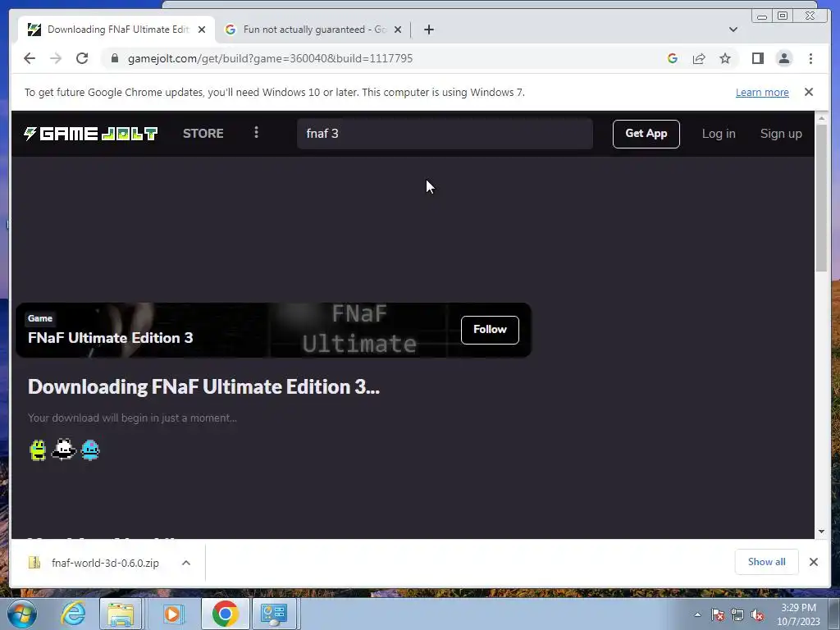The height and width of the screenshot is (630, 840).
Task: View site info via lock icon
Action: tap(114, 58)
